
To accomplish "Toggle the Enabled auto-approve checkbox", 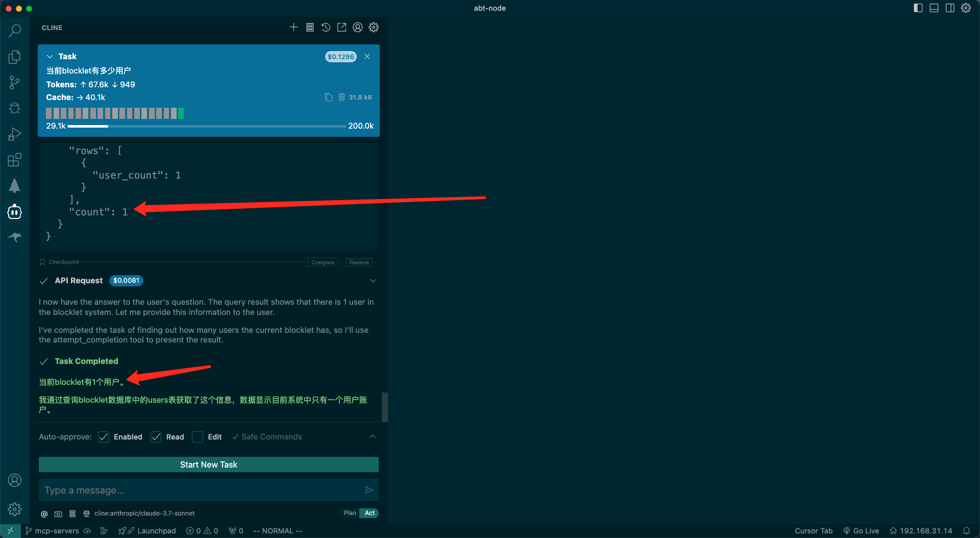I will pos(104,437).
